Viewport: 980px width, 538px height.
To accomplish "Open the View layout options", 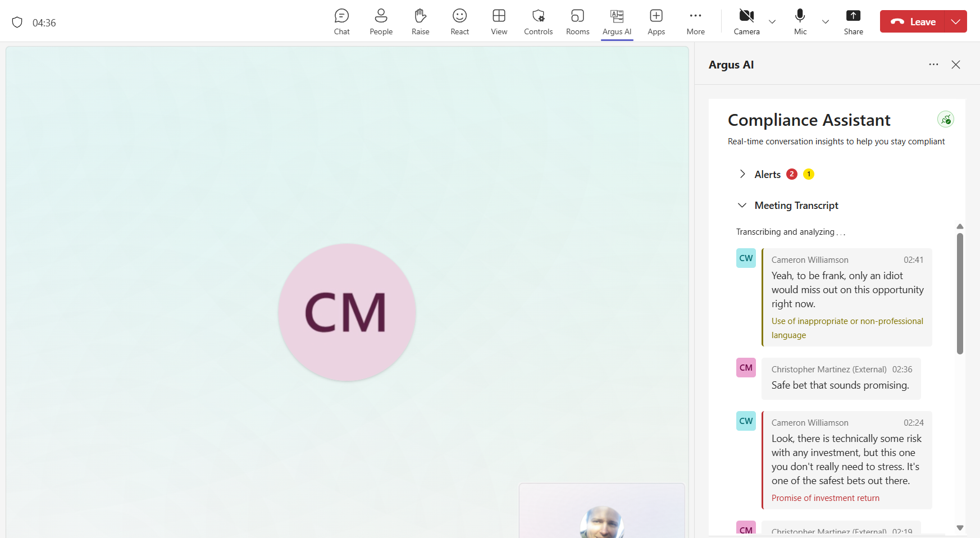I will pos(499,22).
